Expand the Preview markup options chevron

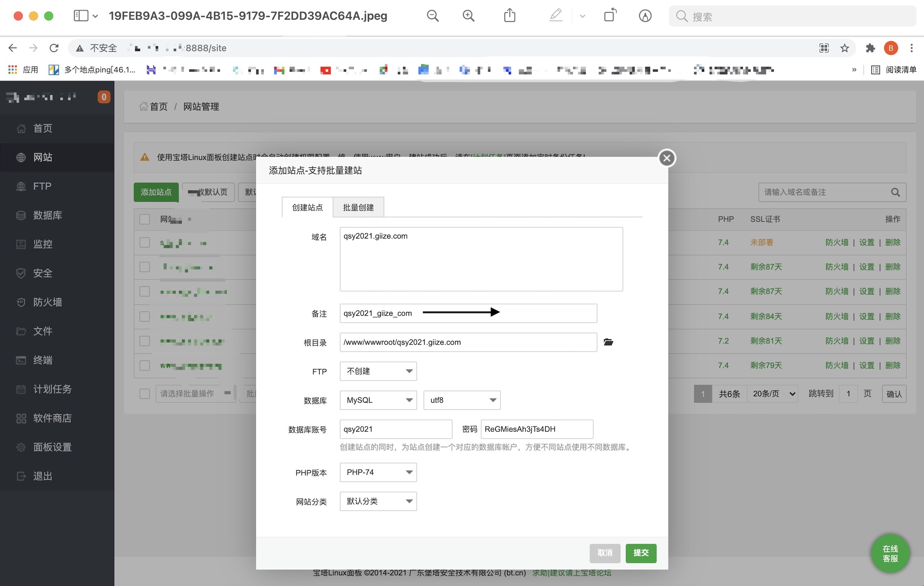[582, 16]
